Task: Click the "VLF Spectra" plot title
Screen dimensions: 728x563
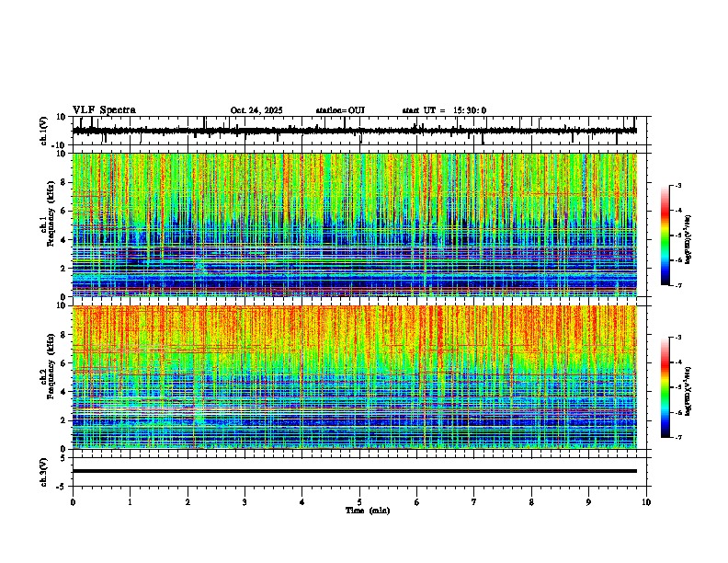Action: pyautogui.click(x=104, y=110)
